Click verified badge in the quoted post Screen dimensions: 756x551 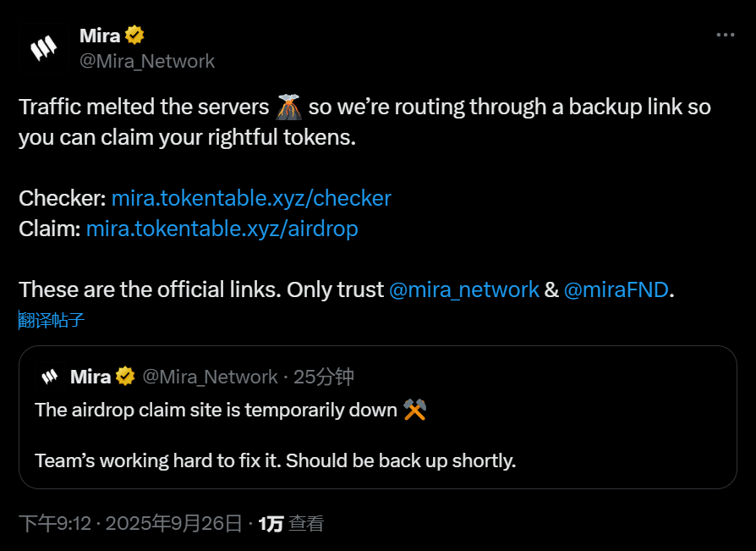(125, 377)
